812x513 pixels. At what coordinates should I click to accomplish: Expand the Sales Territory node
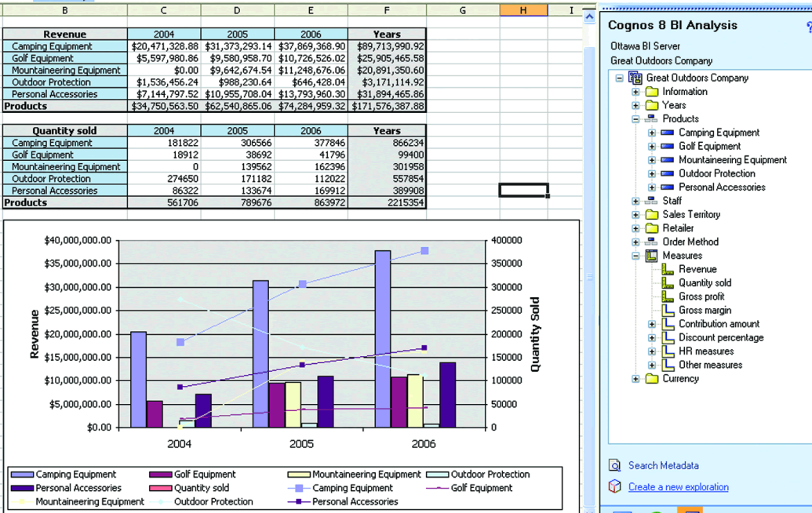pos(635,214)
